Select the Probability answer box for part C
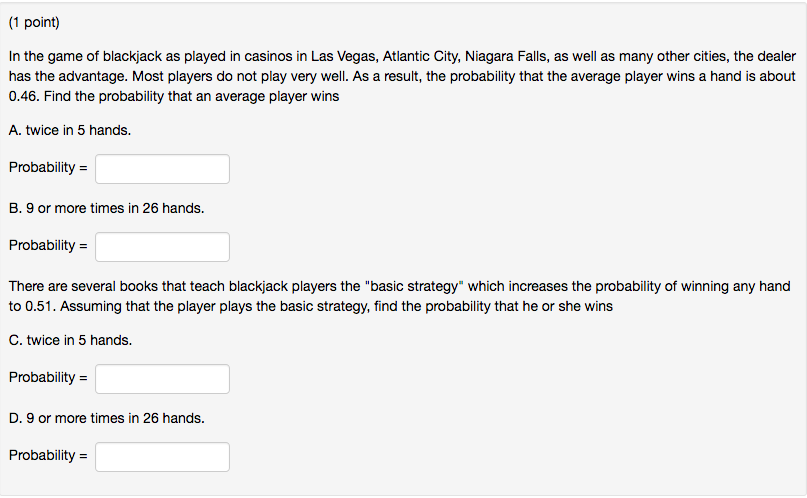This screenshot has width=807, height=498. (162, 379)
